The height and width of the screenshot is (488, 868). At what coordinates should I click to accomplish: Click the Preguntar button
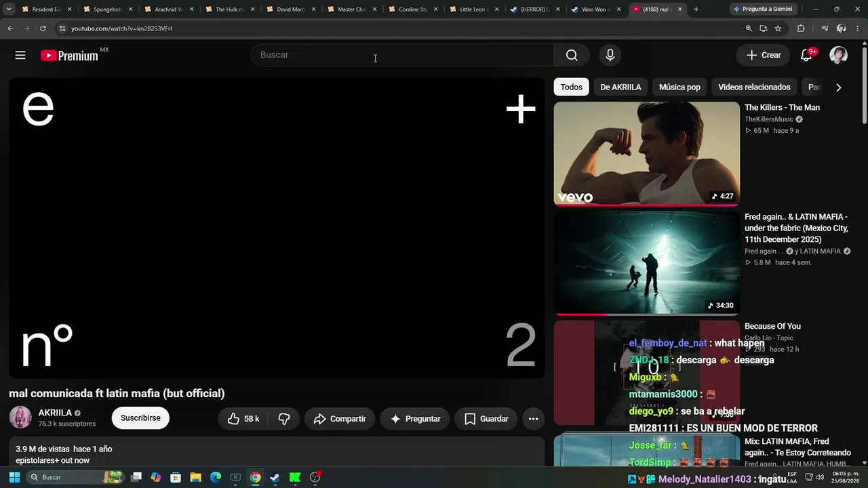tap(415, 419)
